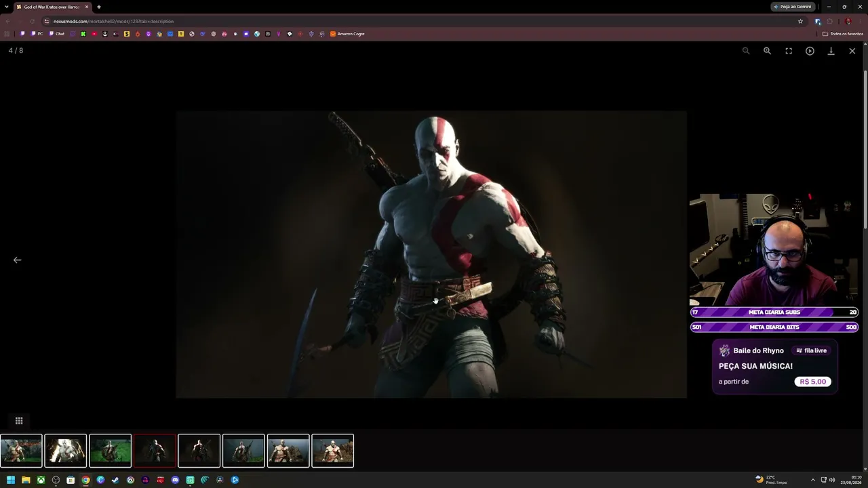Open the Windows Start menu
Screen dimensions: 868x488
[x=11, y=480]
